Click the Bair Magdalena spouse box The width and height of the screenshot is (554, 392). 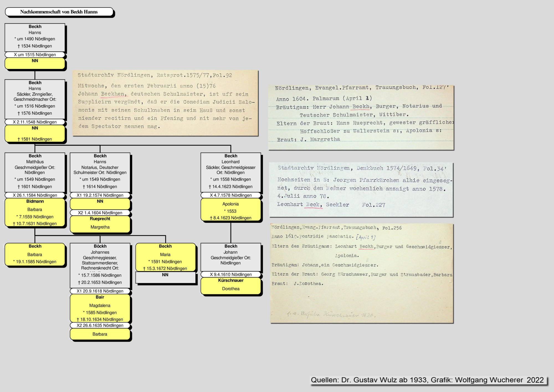tap(100, 308)
